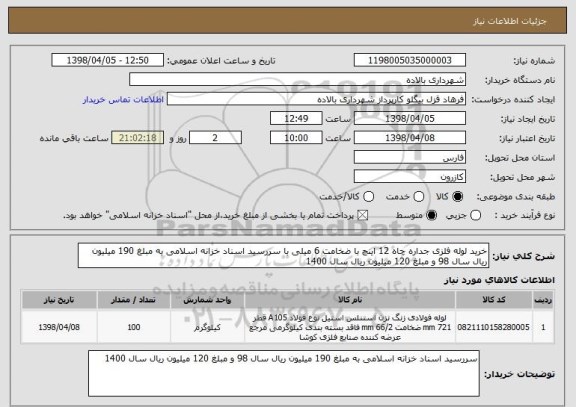Click the remaining days field showing 2
The height and width of the screenshot is (407, 576).
pos(215,138)
